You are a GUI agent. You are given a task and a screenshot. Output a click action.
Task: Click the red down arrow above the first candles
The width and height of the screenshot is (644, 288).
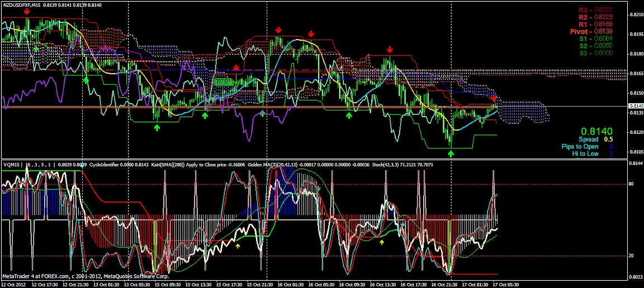click(27, 11)
